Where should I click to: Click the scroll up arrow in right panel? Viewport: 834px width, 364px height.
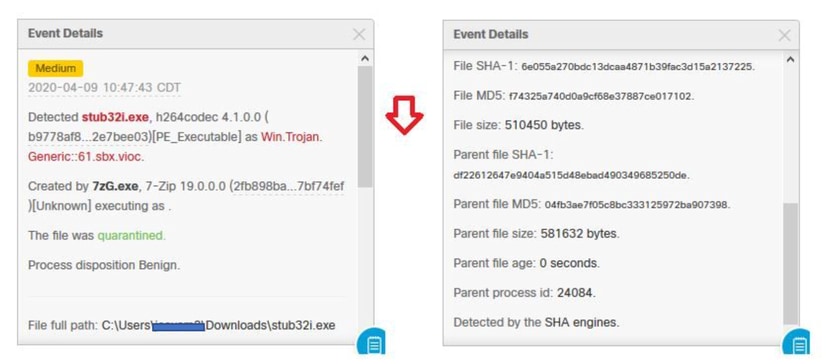click(x=790, y=60)
